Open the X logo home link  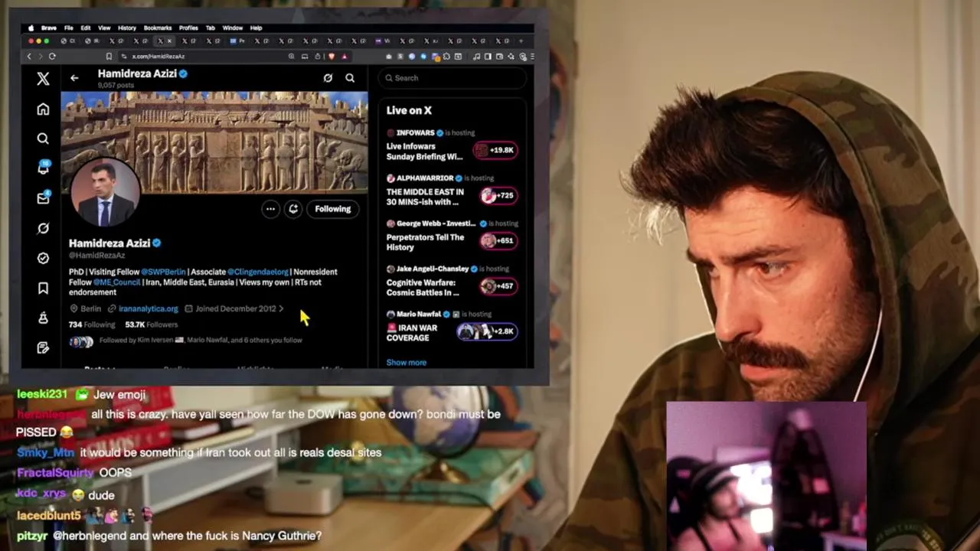tap(43, 78)
